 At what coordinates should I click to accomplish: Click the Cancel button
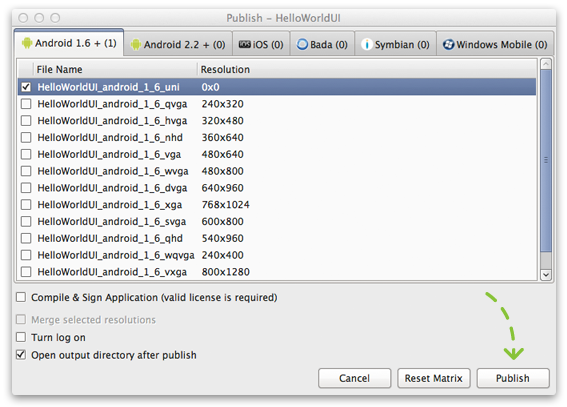pyautogui.click(x=354, y=378)
